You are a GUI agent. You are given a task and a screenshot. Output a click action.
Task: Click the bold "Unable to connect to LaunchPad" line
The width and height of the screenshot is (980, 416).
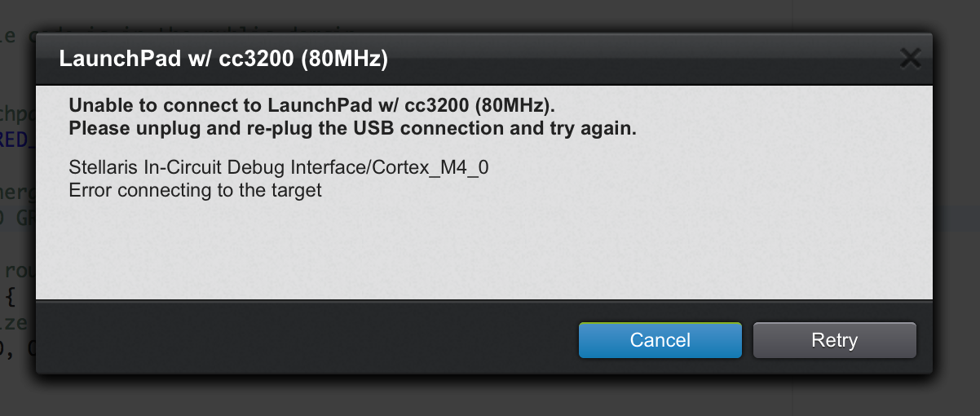pos(311,106)
